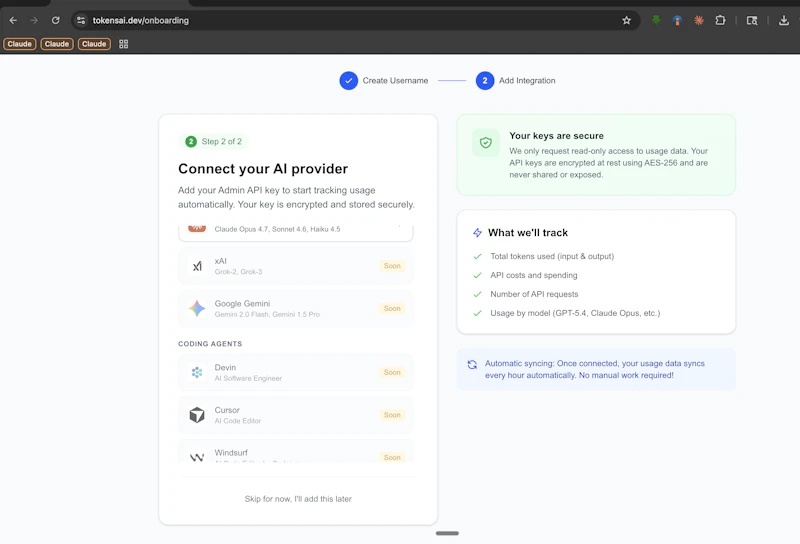Open browser Downloads icon
The height and width of the screenshot is (544, 800).
pos(783,20)
